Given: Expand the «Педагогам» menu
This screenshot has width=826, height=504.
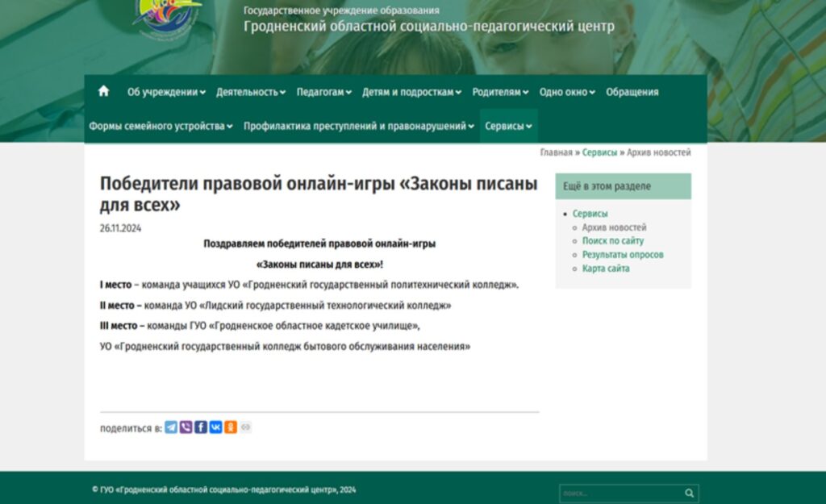Looking at the screenshot, I should (x=323, y=92).
